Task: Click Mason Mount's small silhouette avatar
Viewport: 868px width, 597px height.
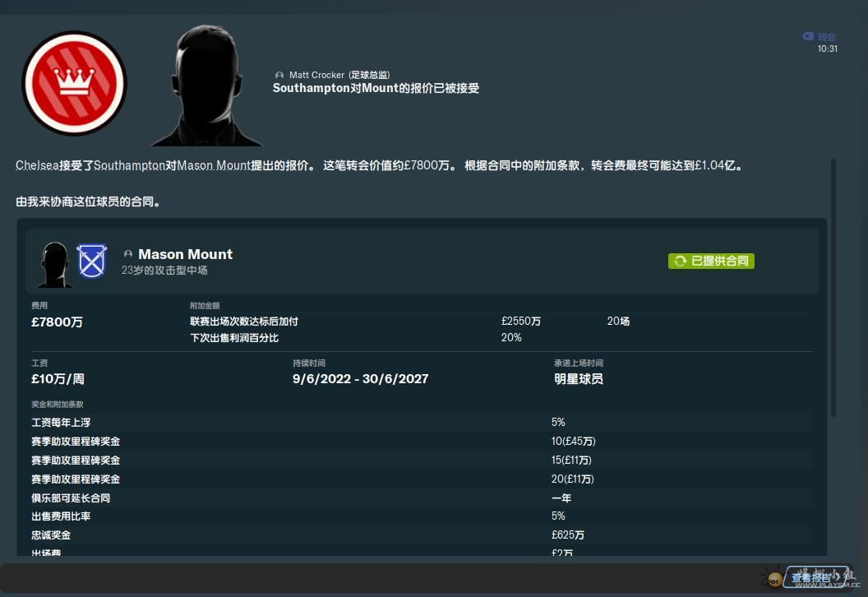Action: (x=55, y=264)
